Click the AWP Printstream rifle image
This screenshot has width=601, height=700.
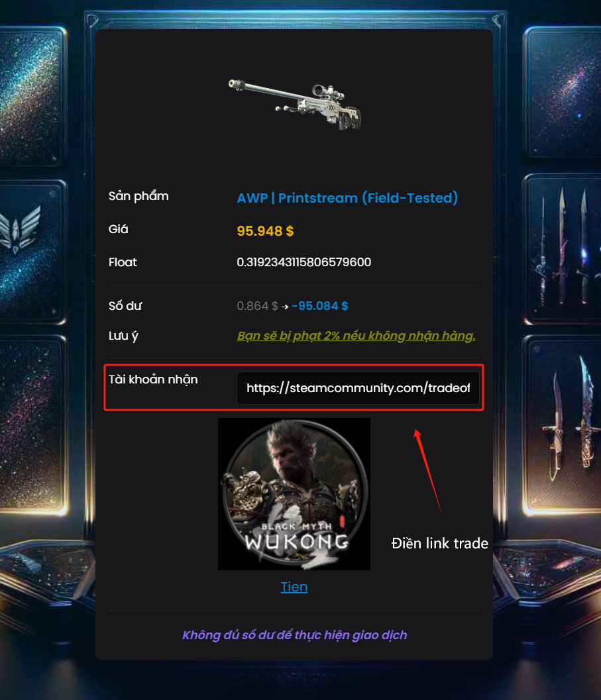point(295,105)
